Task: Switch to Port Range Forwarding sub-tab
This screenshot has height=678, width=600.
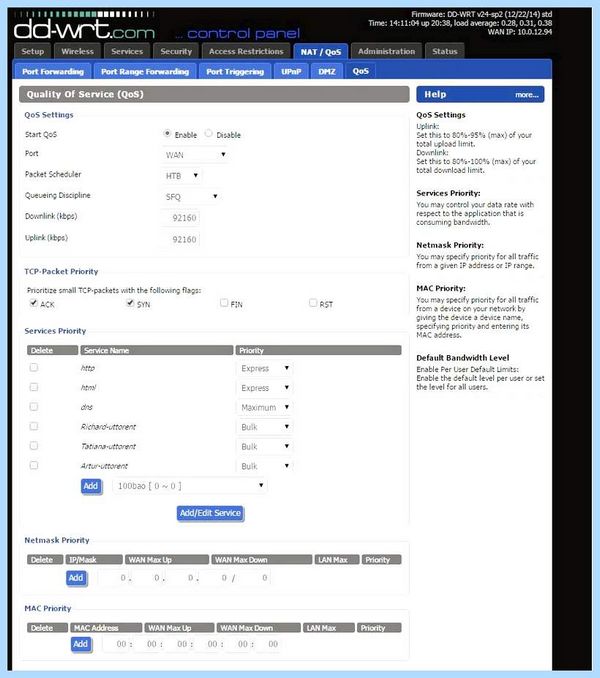Action: (145, 71)
